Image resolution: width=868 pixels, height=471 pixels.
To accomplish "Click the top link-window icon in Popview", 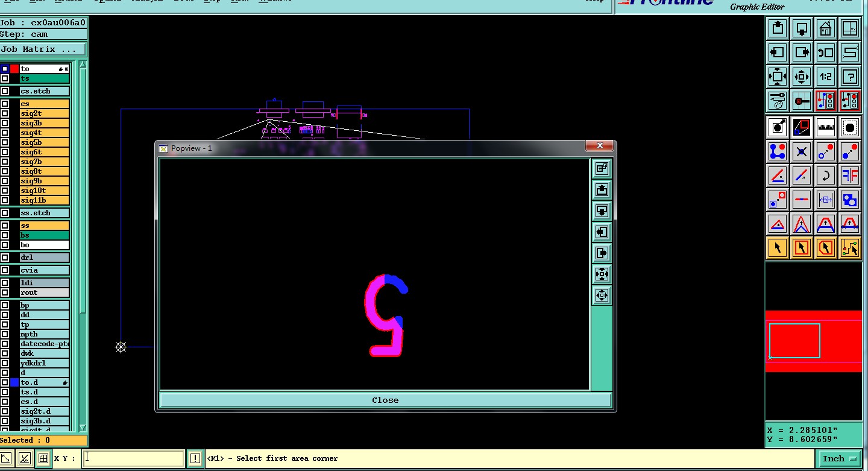I will pyautogui.click(x=602, y=169).
